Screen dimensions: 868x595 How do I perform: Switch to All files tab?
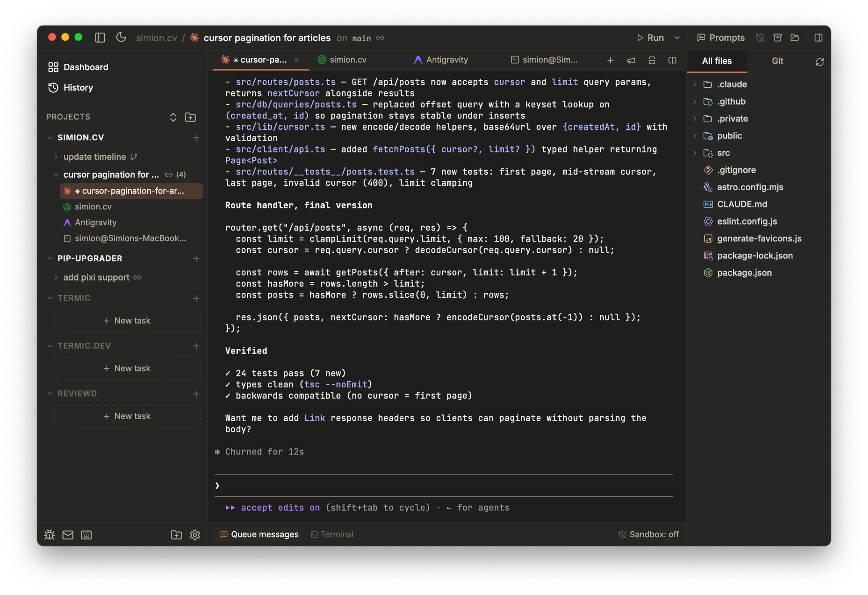click(x=717, y=61)
